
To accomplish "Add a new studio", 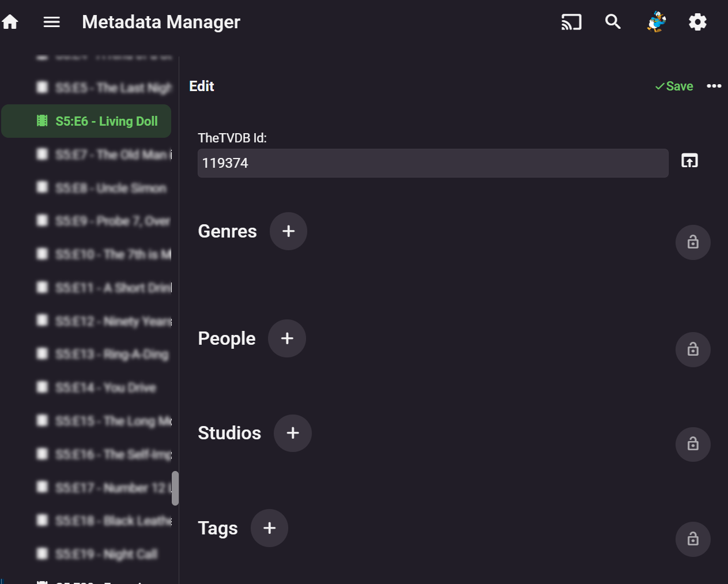I will [x=293, y=433].
